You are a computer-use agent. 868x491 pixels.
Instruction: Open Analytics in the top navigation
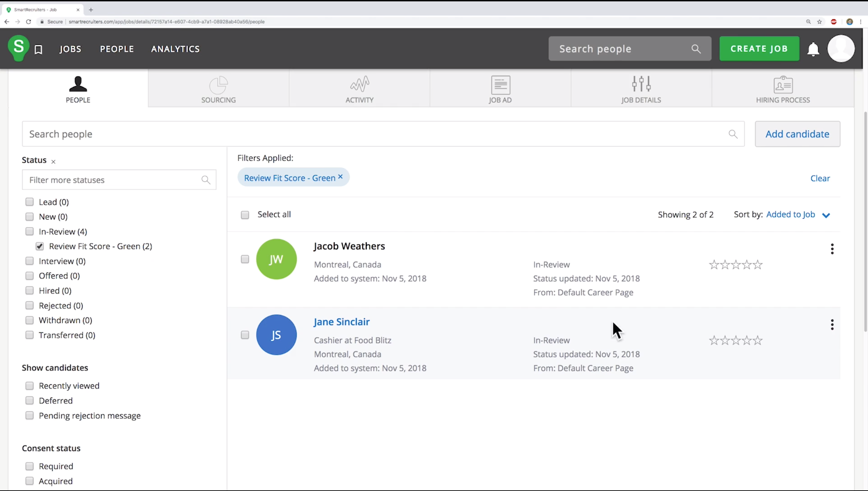175,49
